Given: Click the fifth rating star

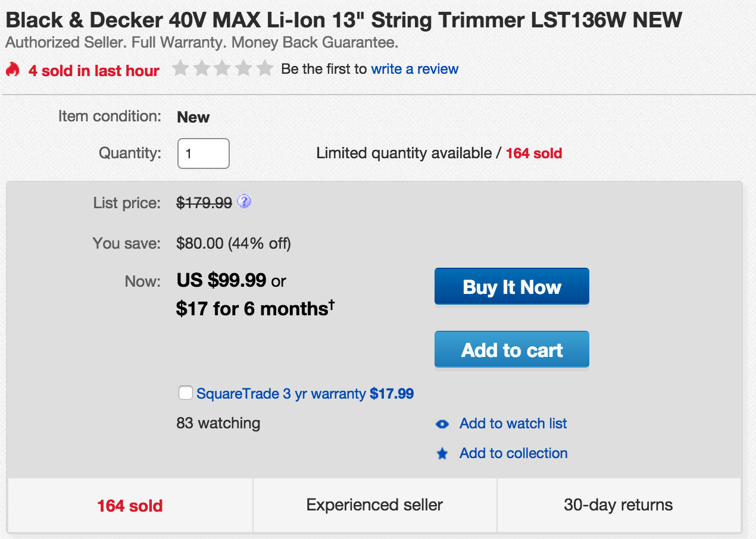Looking at the screenshot, I should pos(265,69).
